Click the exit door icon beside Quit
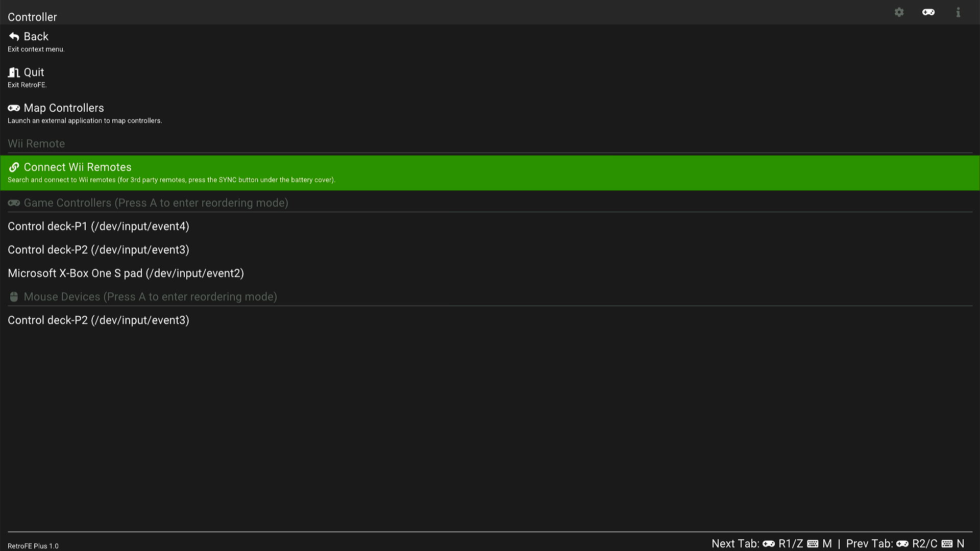Screen dimensions: 980x551 point(13,72)
